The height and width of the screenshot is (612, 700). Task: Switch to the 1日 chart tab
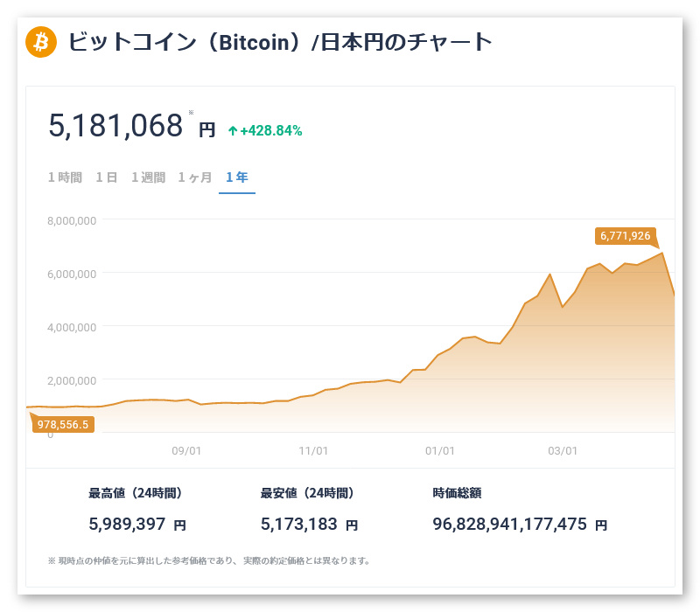coord(107,177)
